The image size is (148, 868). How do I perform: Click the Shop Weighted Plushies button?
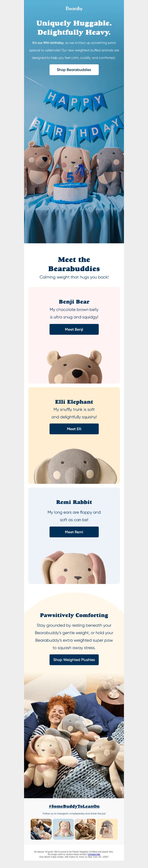[74, 660]
